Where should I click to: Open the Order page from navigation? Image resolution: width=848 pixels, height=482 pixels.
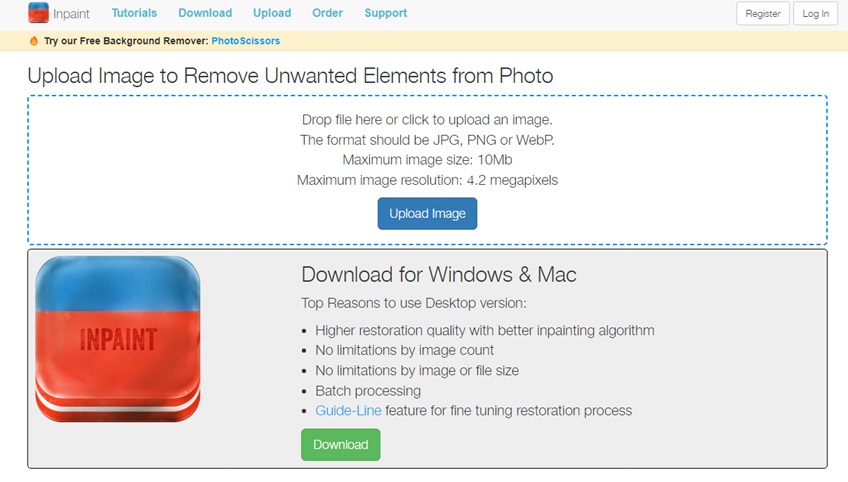(x=327, y=13)
